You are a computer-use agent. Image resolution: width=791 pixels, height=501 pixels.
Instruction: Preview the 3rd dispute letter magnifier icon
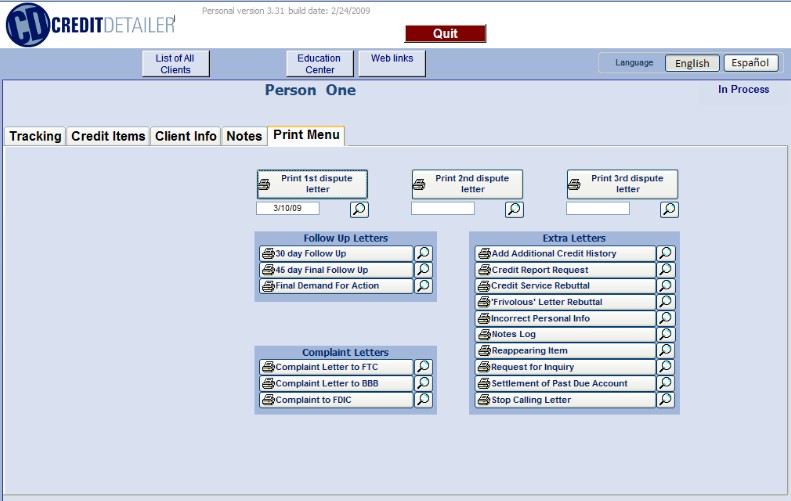click(x=669, y=209)
